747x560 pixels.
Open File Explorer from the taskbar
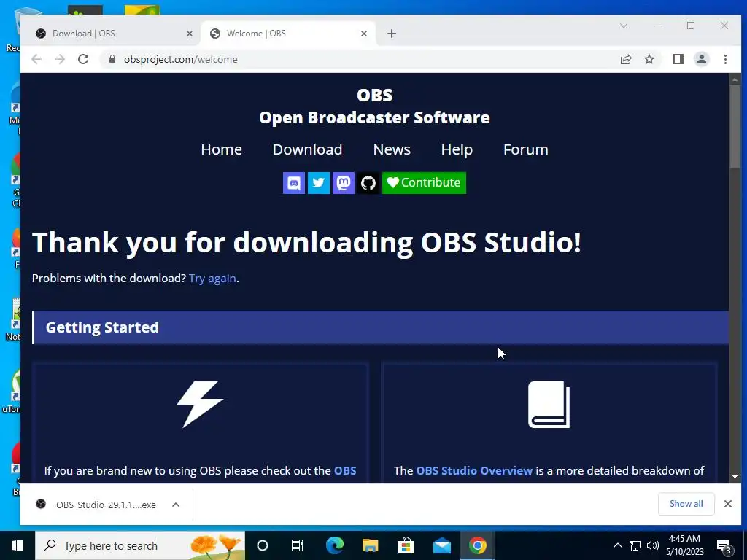pos(370,545)
